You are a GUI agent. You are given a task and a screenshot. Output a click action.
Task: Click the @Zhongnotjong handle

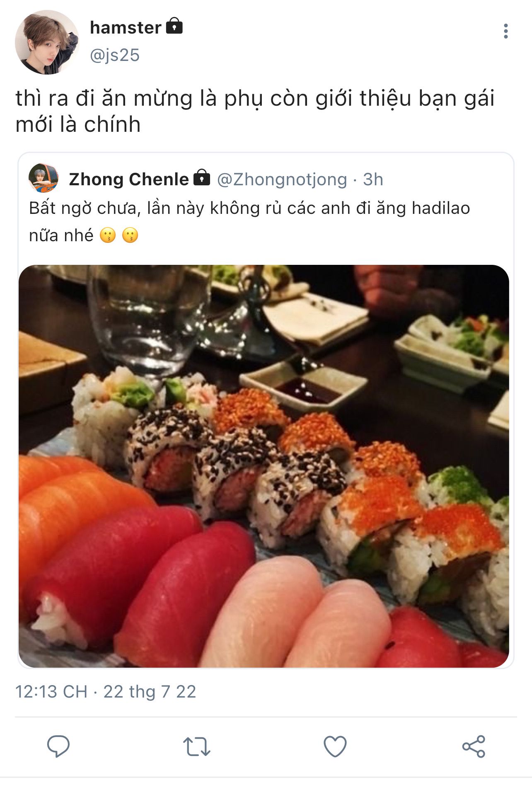282,179
